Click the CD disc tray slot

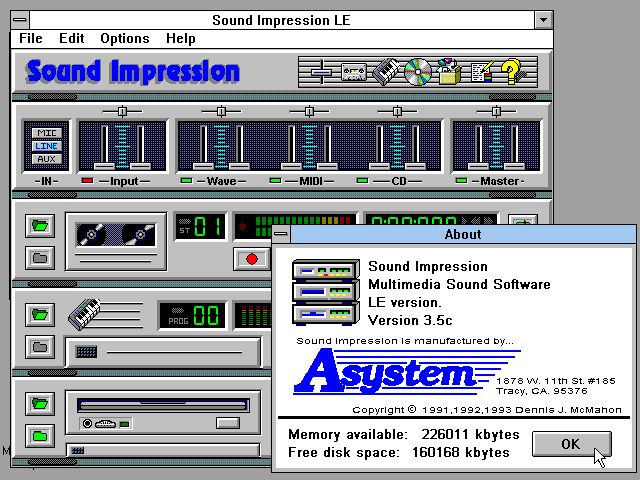pos(163,405)
